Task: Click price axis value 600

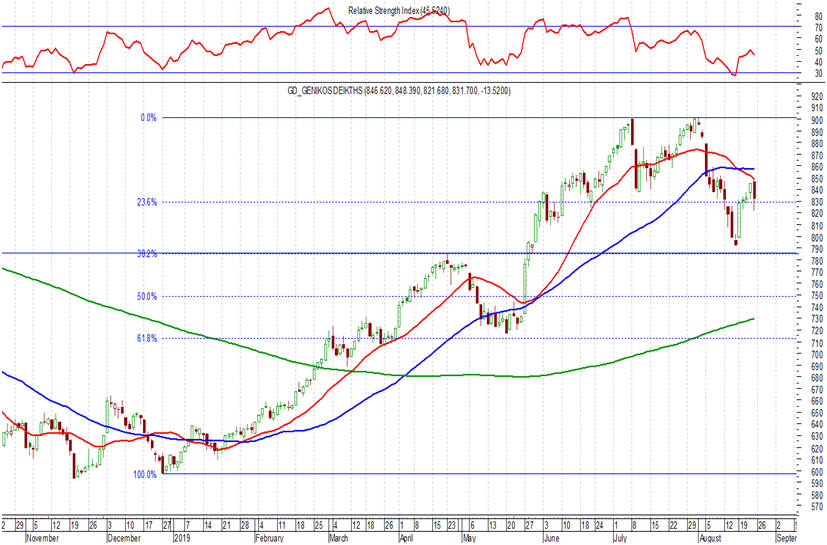Action: [818, 472]
